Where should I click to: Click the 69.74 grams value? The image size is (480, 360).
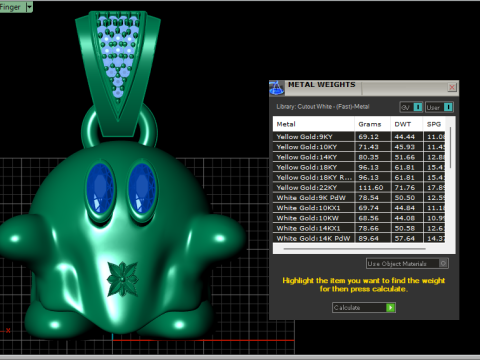tap(368, 208)
